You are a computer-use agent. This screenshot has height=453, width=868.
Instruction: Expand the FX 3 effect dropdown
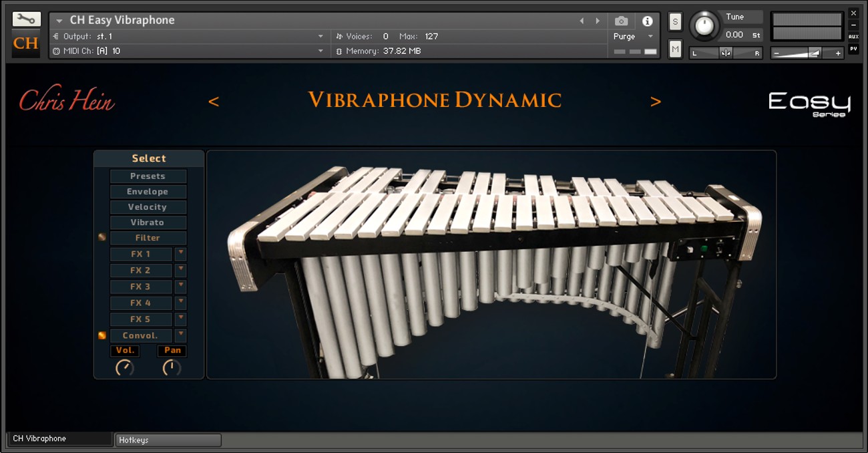181,286
